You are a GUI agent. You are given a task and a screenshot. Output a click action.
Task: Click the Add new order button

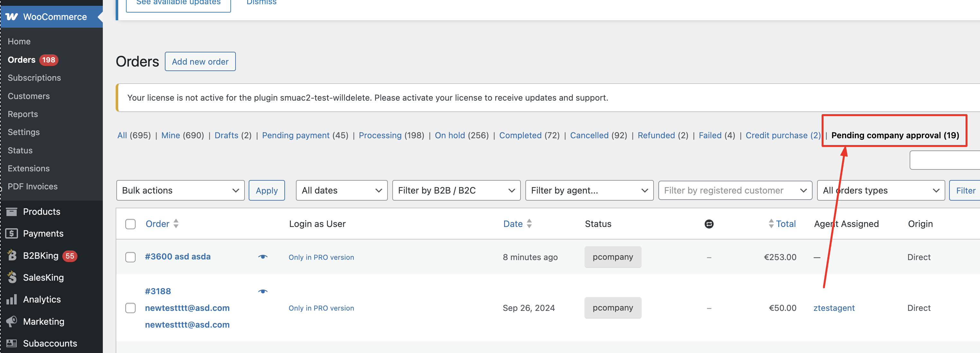click(200, 62)
